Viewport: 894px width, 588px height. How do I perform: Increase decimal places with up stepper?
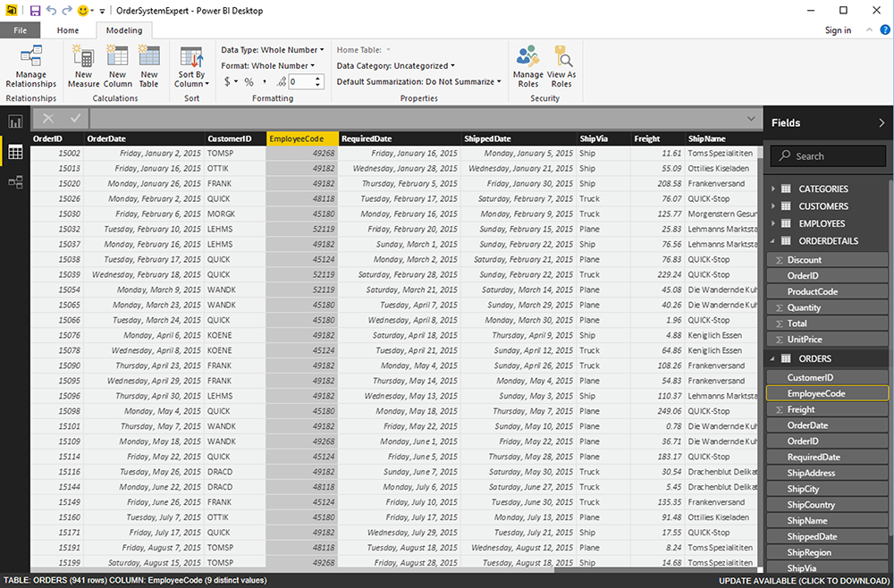[318, 79]
